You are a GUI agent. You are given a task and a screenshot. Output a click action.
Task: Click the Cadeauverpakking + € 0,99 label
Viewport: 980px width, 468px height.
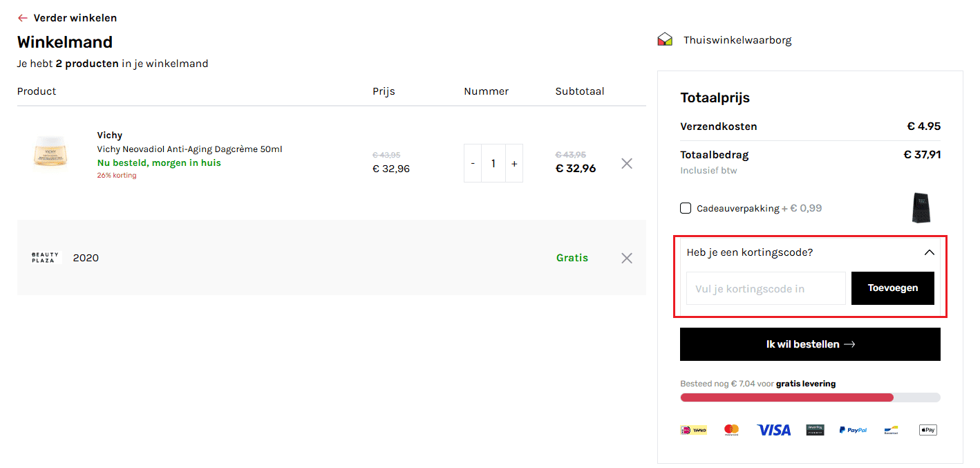760,208
